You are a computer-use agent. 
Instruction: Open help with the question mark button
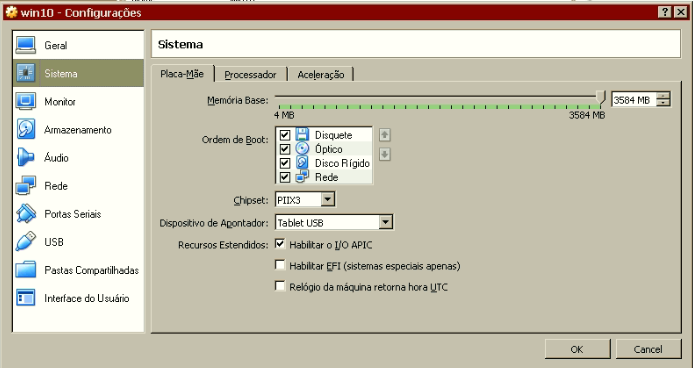[665, 12]
